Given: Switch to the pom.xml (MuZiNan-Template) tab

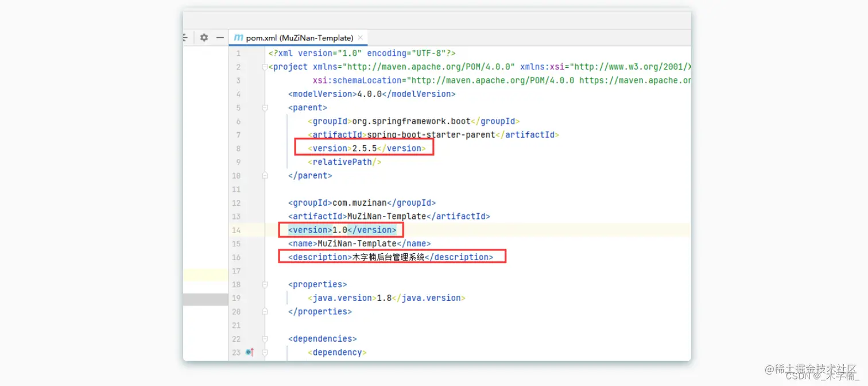Looking at the screenshot, I should coord(298,38).
